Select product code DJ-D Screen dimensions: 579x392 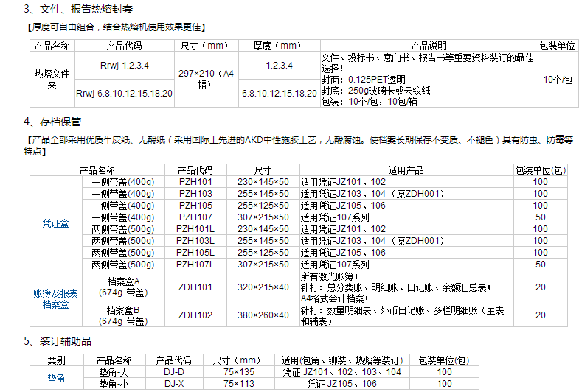pyautogui.click(x=174, y=372)
